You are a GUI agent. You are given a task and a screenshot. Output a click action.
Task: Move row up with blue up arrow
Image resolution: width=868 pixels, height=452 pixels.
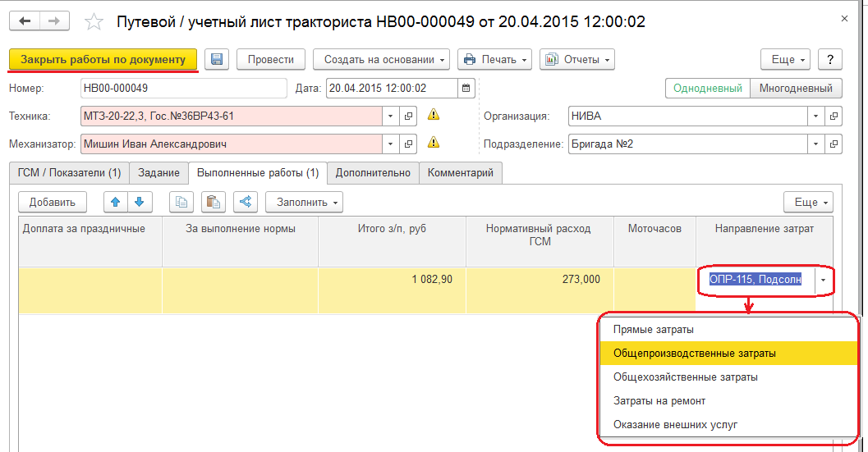(116, 202)
